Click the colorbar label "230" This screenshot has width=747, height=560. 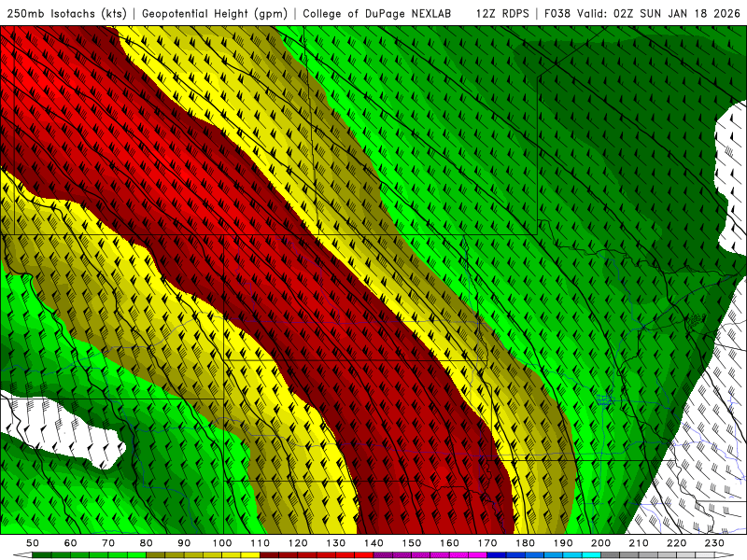tap(714, 543)
